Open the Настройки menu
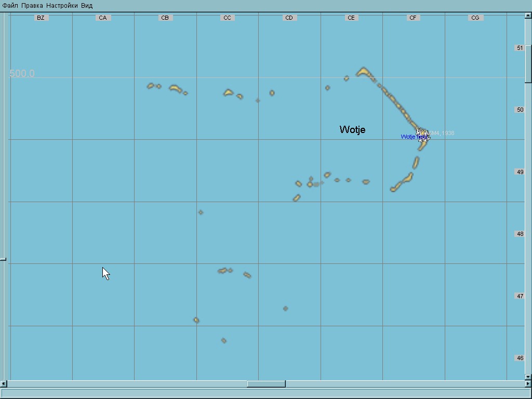532x399 pixels. pyautogui.click(x=62, y=6)
